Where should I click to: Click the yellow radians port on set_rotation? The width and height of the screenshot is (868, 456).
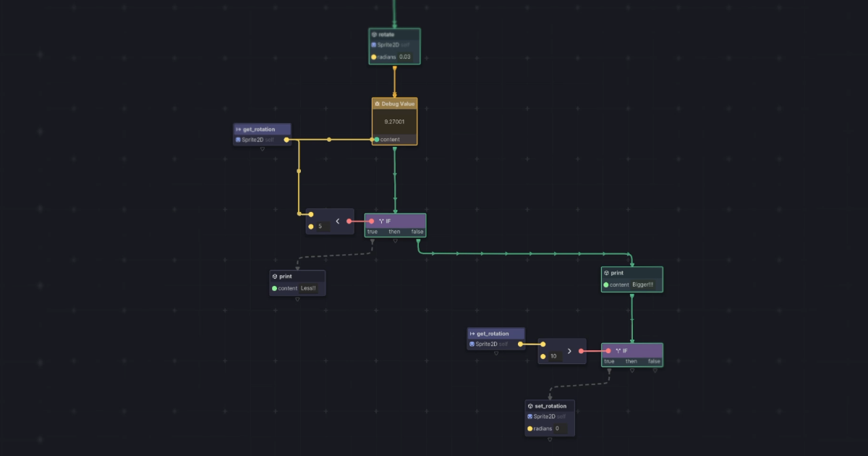[x=530, y=428]
